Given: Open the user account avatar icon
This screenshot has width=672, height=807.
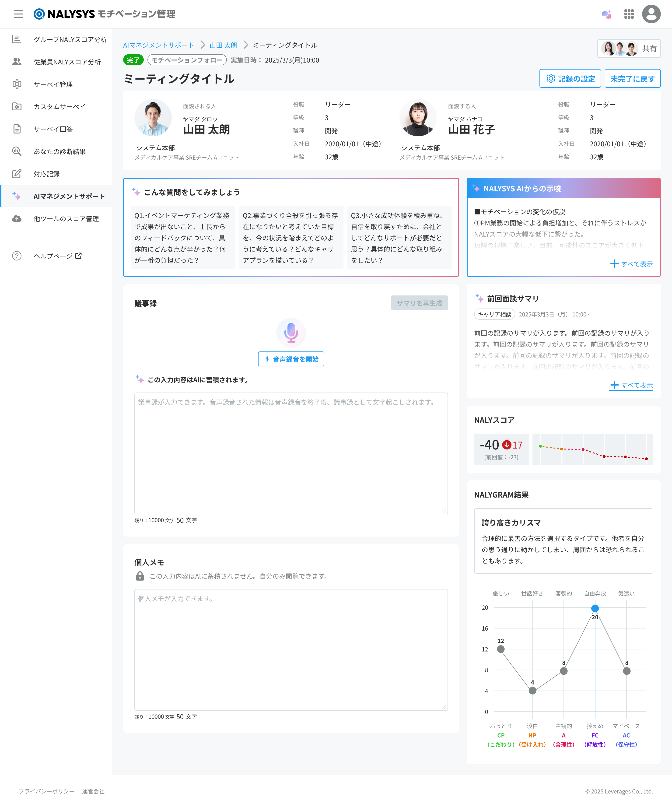Looking at the screenshot, I should (651, 14).
